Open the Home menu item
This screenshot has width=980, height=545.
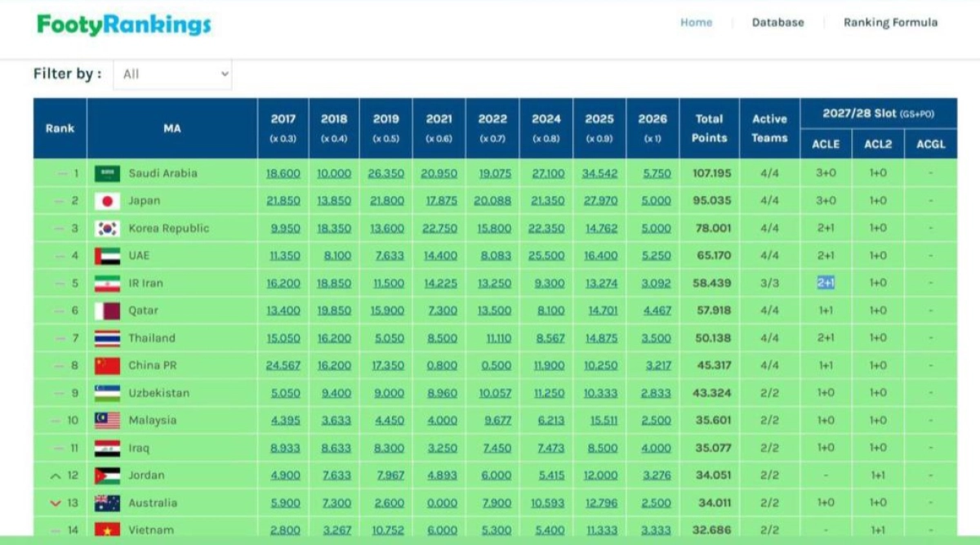coord(696,23)
